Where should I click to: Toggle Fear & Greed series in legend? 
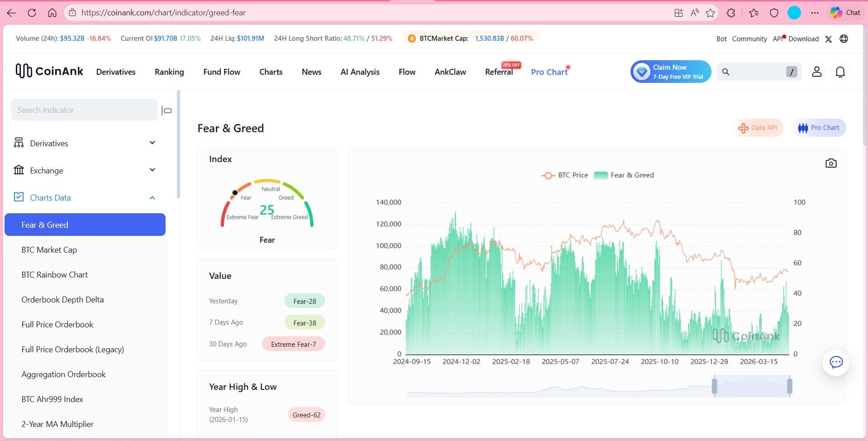coord(624,175)
